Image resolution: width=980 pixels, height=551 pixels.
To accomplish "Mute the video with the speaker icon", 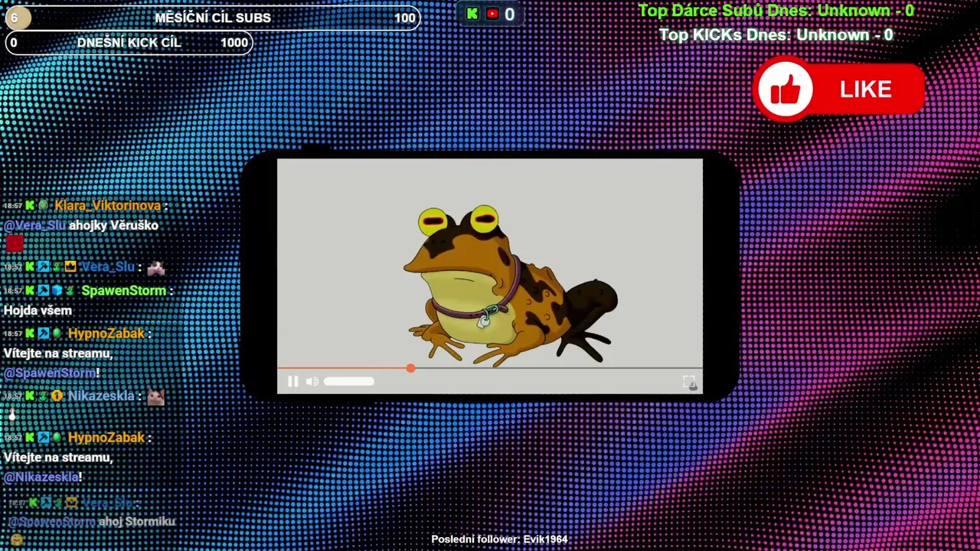I will [x=312, y=381].
